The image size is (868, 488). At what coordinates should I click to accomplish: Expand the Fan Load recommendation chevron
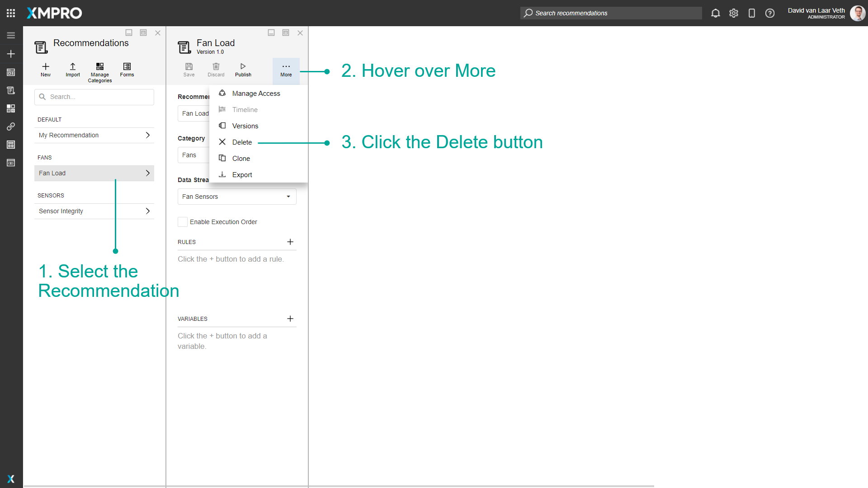(147, 173)
